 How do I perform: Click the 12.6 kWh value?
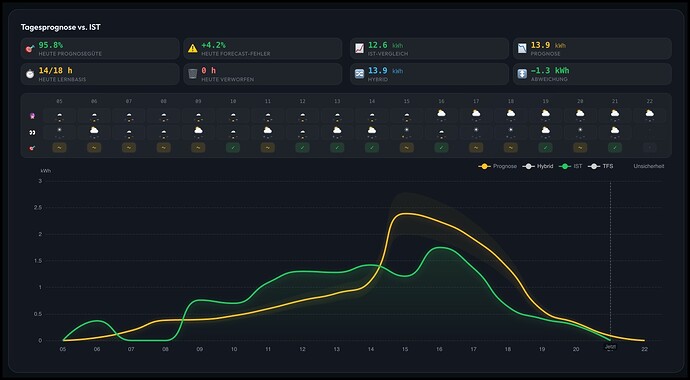pyautogui.click(x=385, y=45)
